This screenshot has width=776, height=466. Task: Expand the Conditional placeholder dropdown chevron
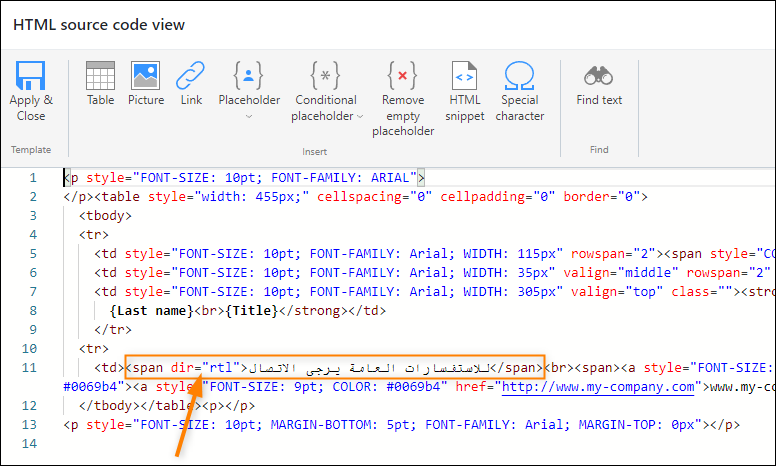click(x=360, y=116)
